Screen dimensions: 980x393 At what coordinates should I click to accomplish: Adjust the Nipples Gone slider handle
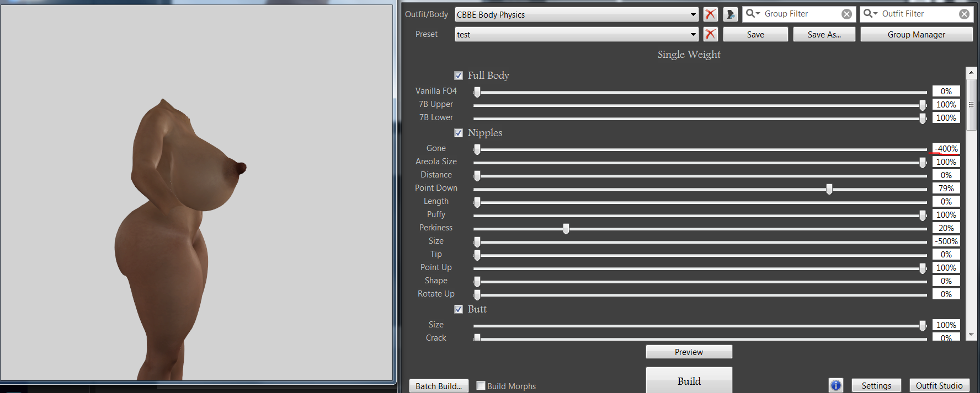[x=477, y=149]
